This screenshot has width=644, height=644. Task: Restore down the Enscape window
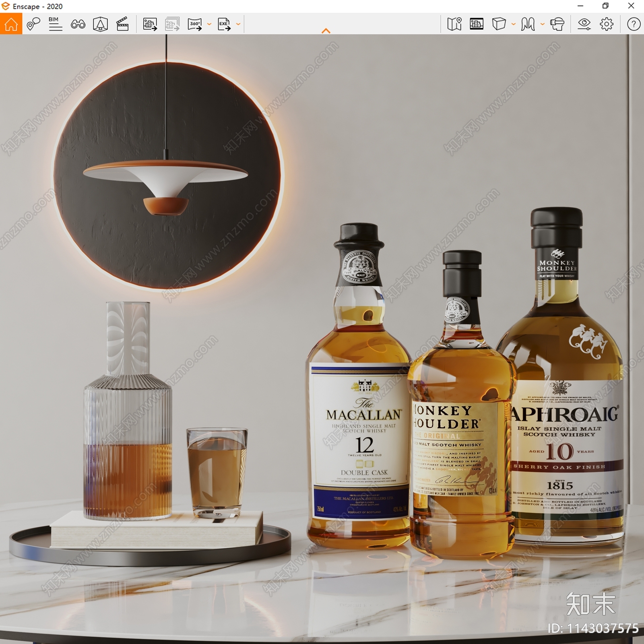click(605, 6)
